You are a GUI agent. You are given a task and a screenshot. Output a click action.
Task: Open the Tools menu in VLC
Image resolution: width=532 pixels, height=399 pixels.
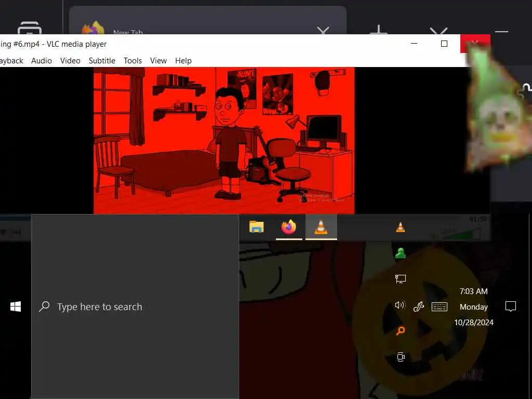click(x=132, y=61)
